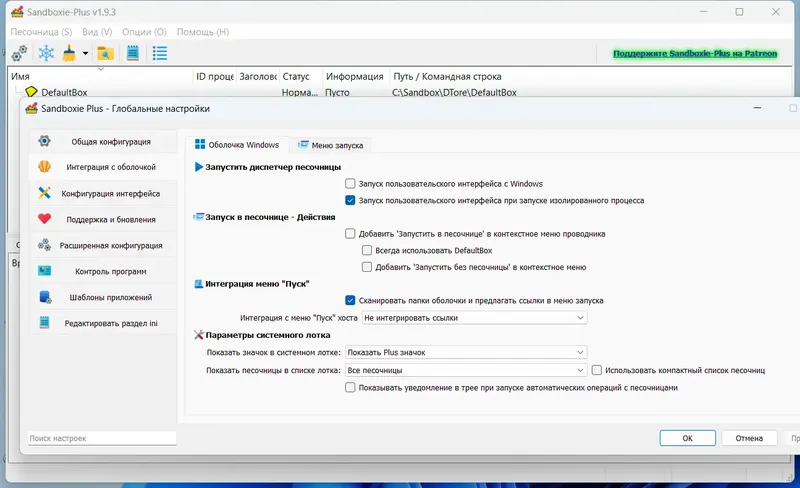Open global settings gear icon in main toolbar
The image size is (800, 488).
click(19, 53)
